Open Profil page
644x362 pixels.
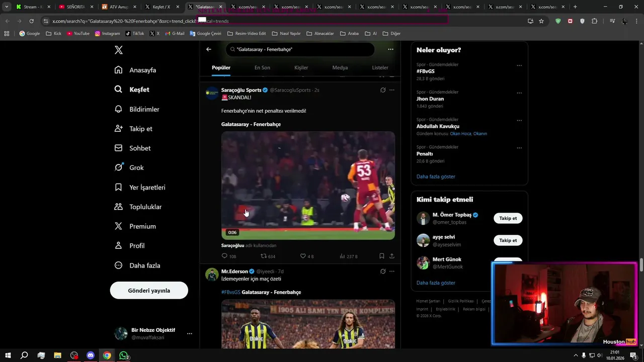pos(129,245)
